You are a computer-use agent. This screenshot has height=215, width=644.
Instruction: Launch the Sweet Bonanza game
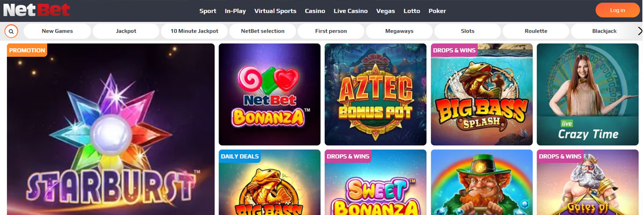(x=376, y=182)
